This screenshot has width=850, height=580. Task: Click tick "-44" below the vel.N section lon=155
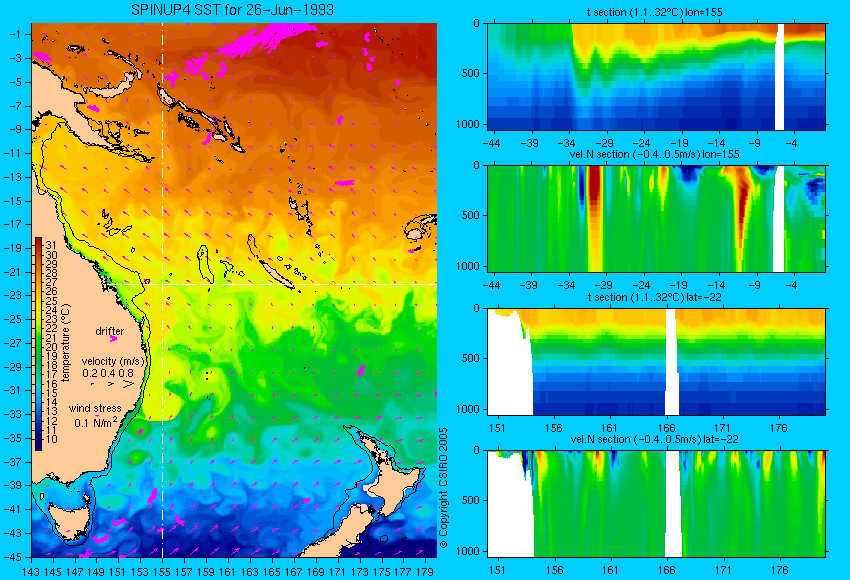pos(492,286)
